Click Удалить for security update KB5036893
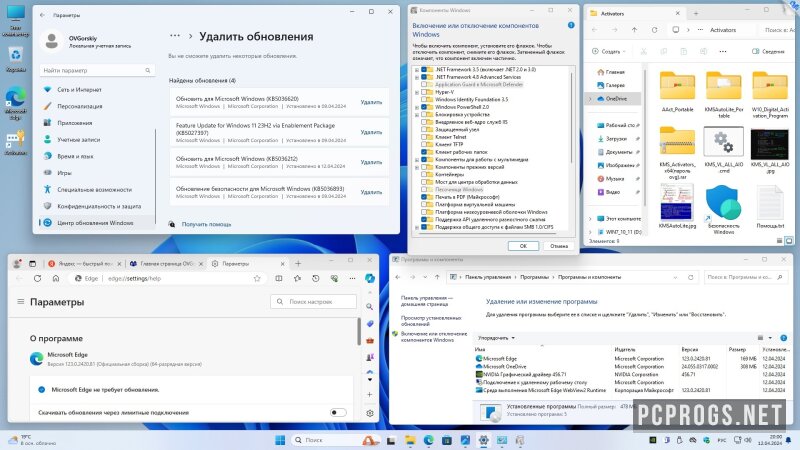This screenshot has height=450, width=800. tap(371, 192)
